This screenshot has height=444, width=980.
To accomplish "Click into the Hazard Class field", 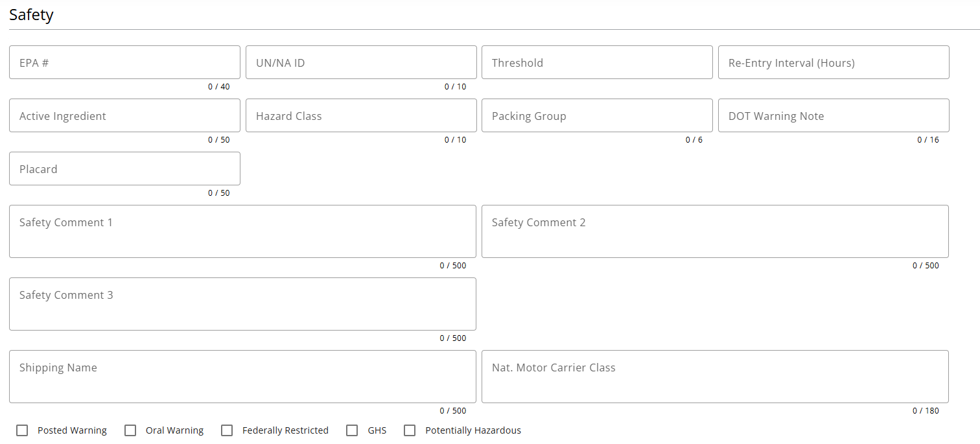I will (x=361, y=116).
